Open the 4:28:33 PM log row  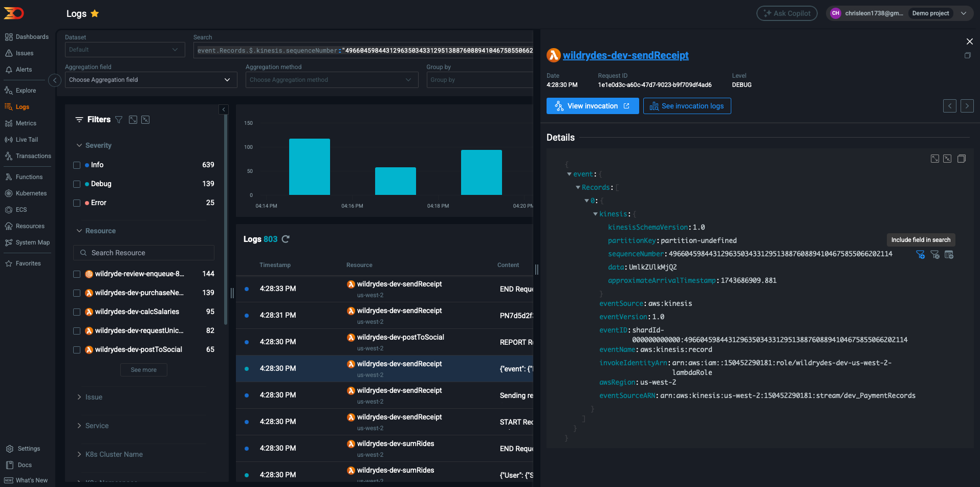tap(385, 289)
